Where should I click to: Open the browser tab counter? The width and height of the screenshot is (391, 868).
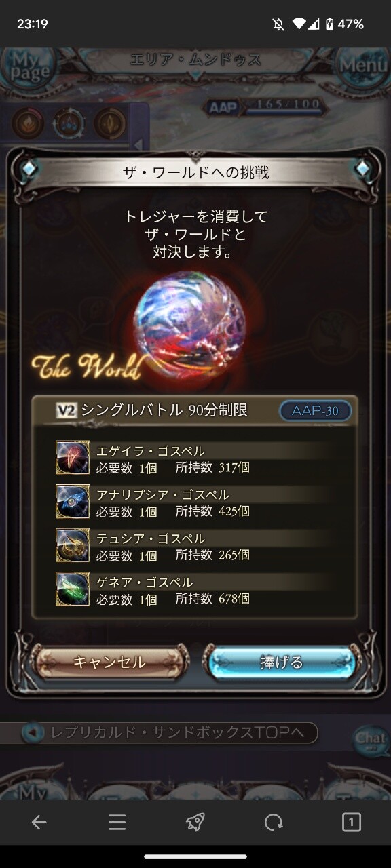352,823
